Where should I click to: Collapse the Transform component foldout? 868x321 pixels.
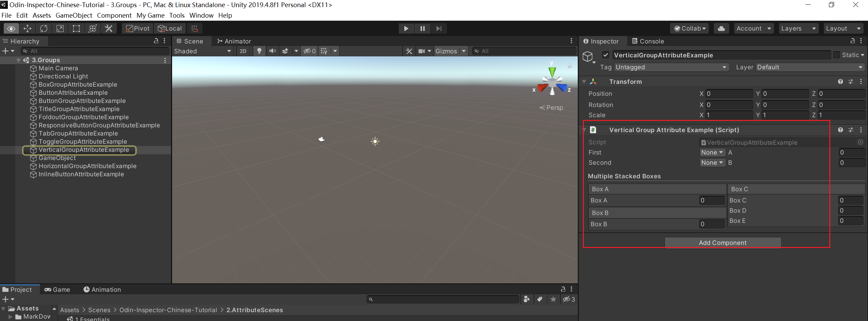point(584,82)
